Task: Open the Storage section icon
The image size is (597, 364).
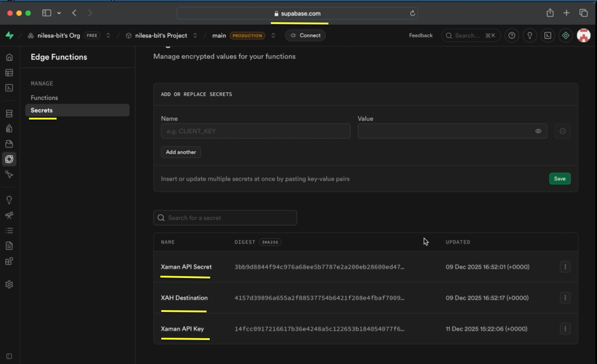Action: point(9,143)
